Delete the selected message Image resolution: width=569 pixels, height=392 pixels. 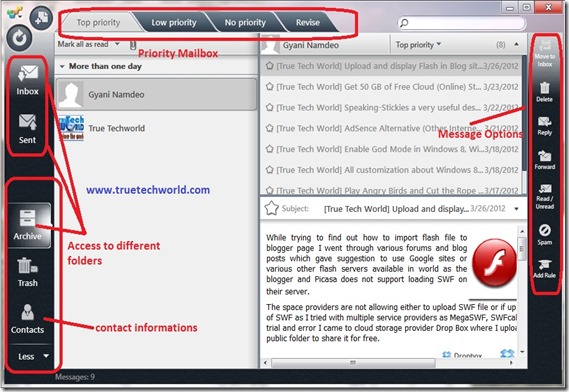544,92
